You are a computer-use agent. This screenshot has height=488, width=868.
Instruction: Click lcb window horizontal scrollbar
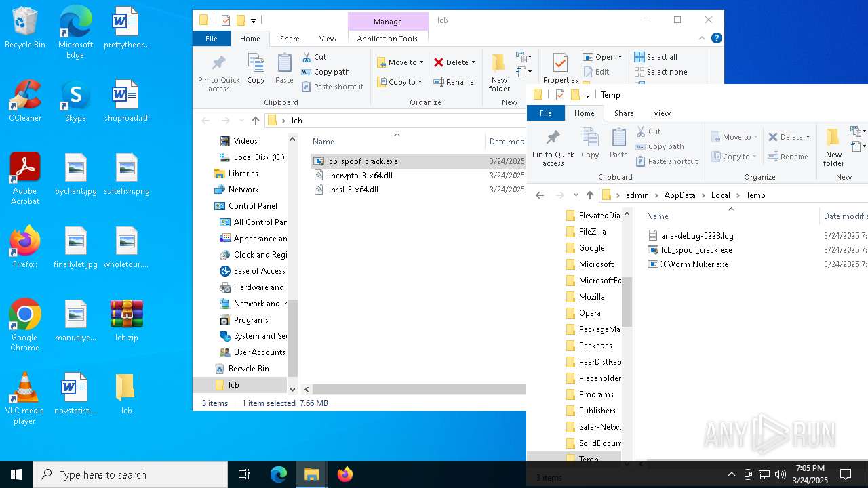(x=418, y=389)
